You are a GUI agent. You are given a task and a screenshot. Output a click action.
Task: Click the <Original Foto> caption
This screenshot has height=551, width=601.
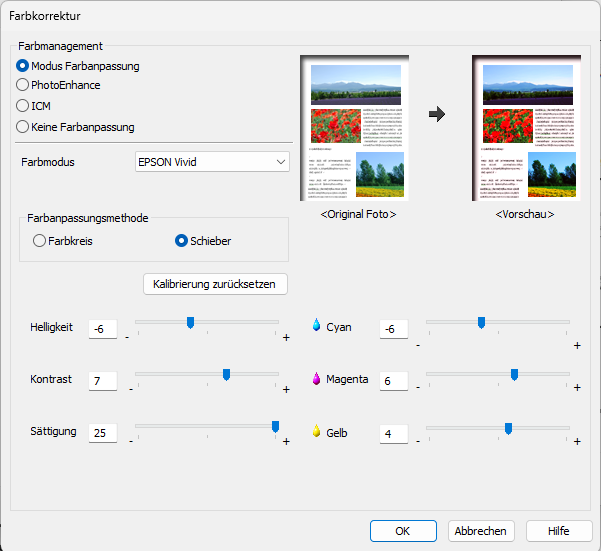pos(358,214)
